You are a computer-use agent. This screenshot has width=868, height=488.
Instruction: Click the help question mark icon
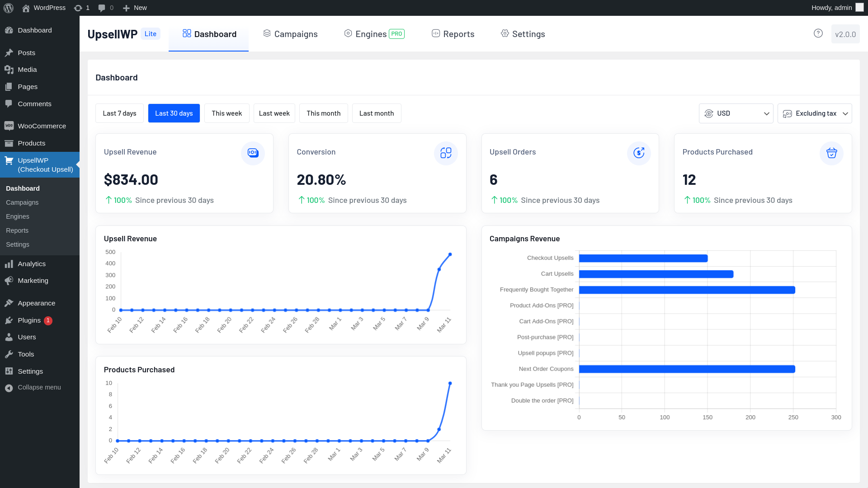pos(818,33)
